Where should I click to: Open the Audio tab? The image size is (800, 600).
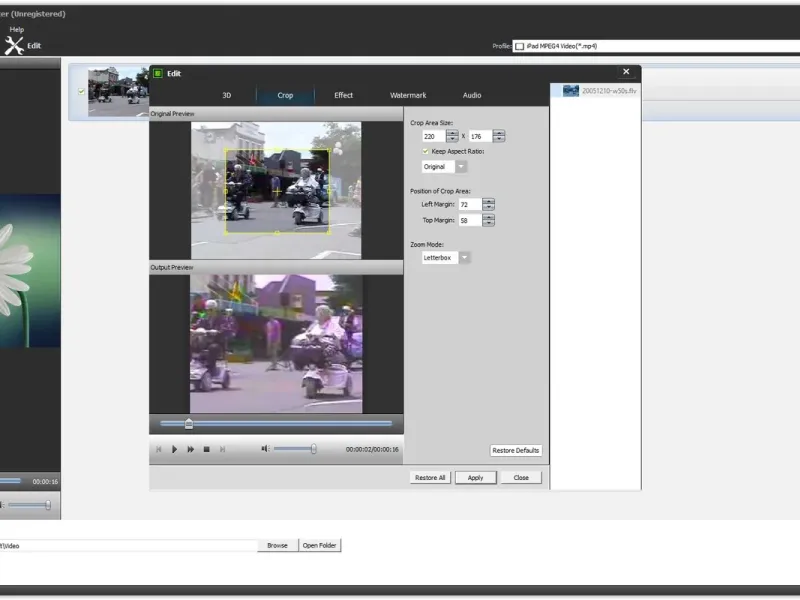point(472,95)
